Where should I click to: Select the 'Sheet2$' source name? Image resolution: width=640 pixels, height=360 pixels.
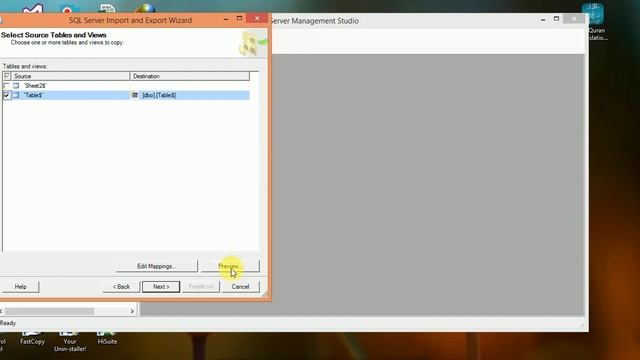[x=35, y=86]
